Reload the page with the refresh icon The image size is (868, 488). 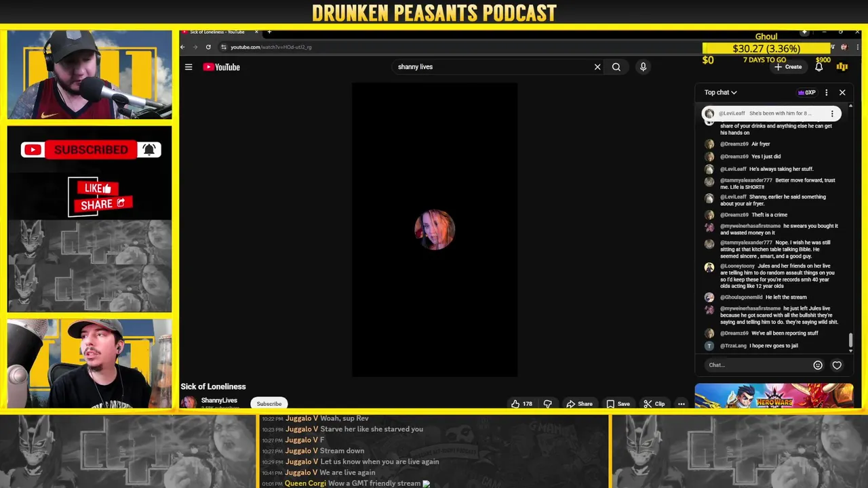(x=208, y=47)
